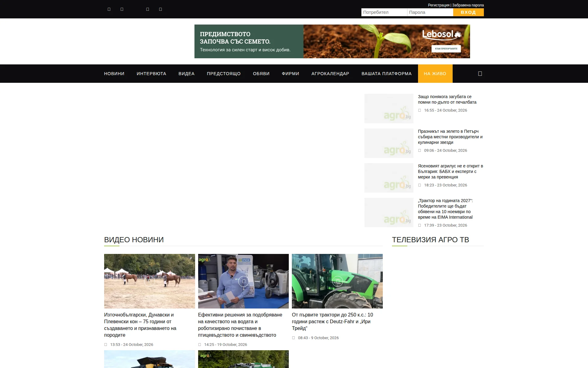Image resolution: width=588 pixels, height=368 pixels.
Task: Open article 'Ясеновият агрилус не е открит'
Action: point(450,171)
